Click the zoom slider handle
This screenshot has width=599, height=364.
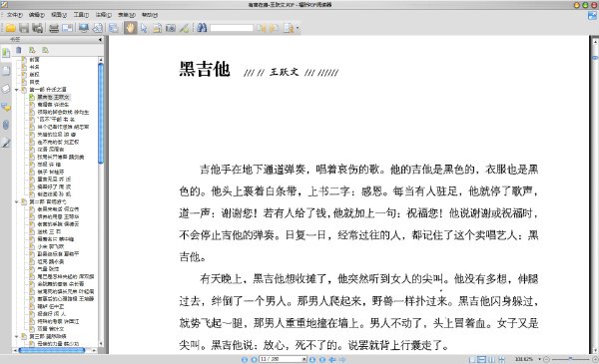tap(570, 359)
